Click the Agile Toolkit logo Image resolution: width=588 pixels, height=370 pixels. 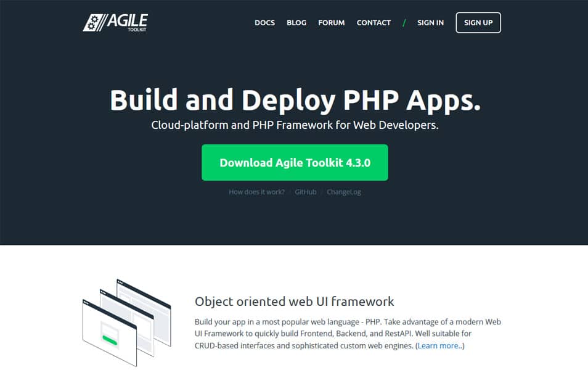(x=115, y=23)
